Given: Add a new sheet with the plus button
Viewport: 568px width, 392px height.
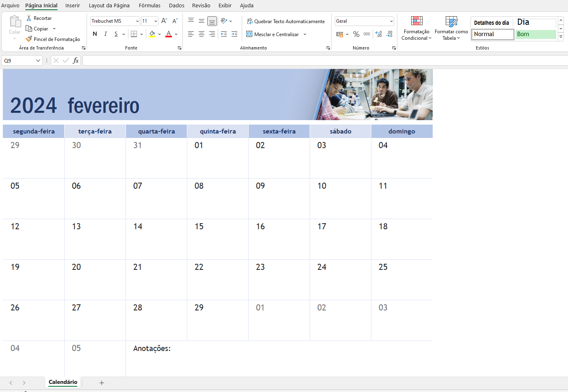Looking at the screenshot, I should click(x=102, y=383).
